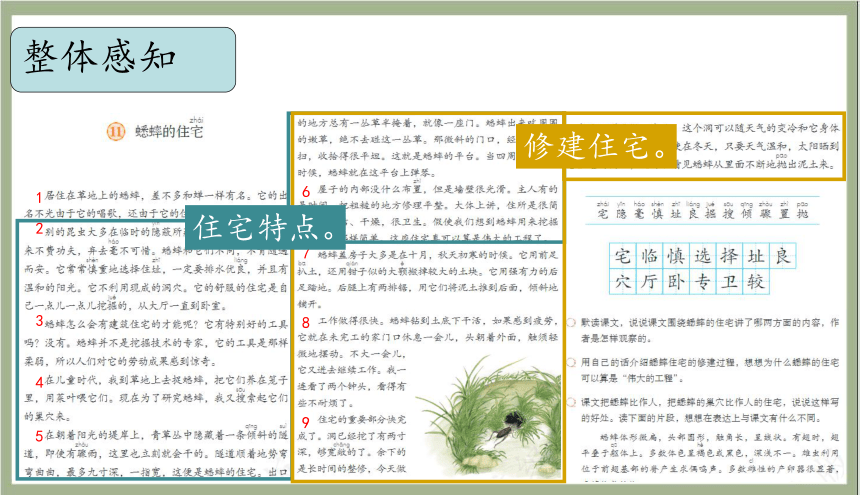This screenshot has width=860, height=495.
Task: Click red paragraph number 6
Action: click(306, 191)
